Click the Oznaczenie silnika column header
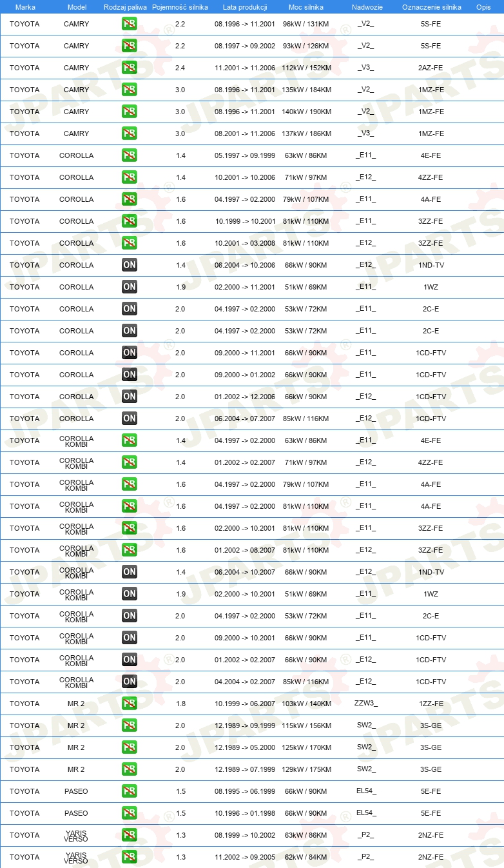 pos(431,7)
